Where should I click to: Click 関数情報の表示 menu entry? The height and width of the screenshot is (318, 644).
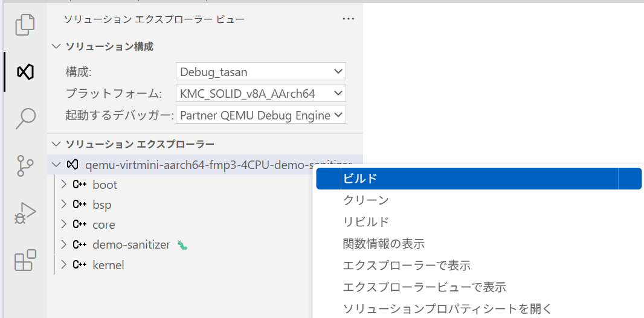[384, 244]
